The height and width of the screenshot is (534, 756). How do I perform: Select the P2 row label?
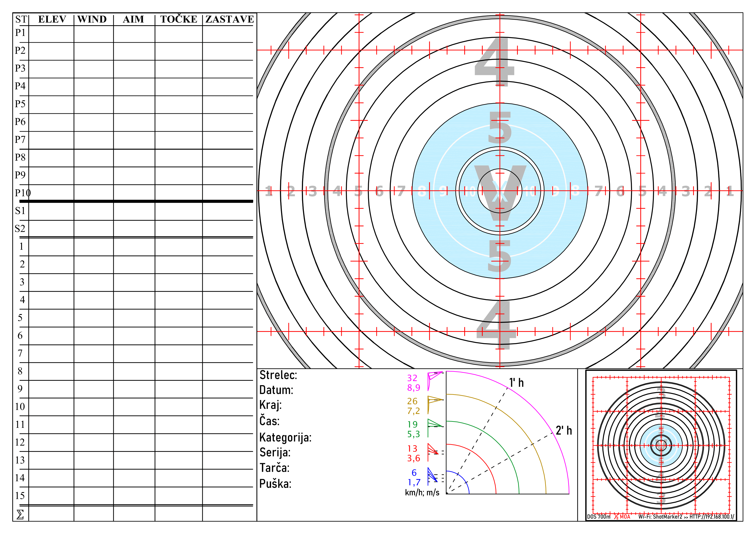tap(20, 50)
